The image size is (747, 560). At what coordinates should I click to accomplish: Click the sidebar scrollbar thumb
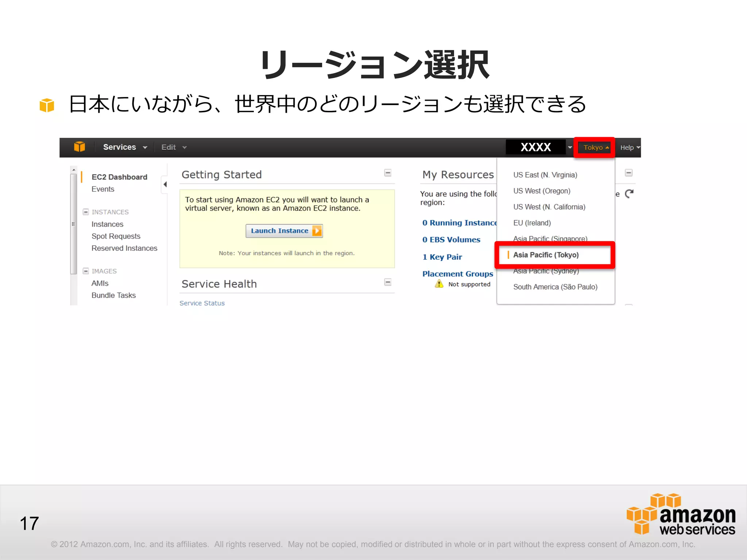tap(74, 224)
